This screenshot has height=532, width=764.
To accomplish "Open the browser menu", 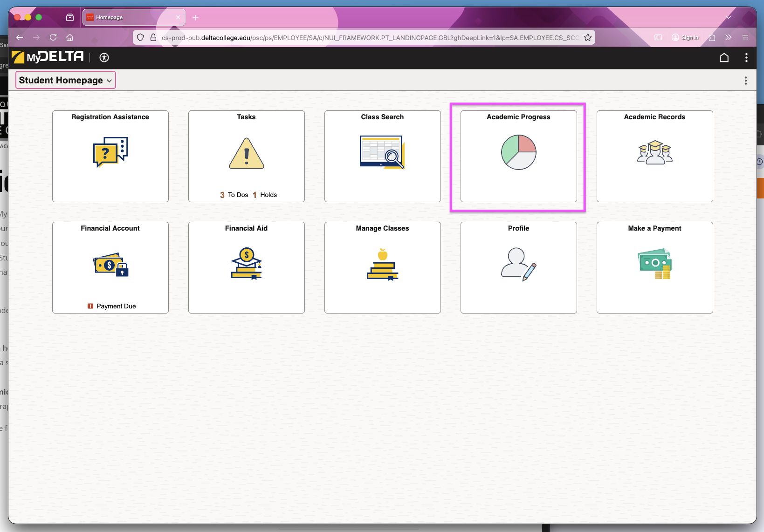I will [745, 37].
